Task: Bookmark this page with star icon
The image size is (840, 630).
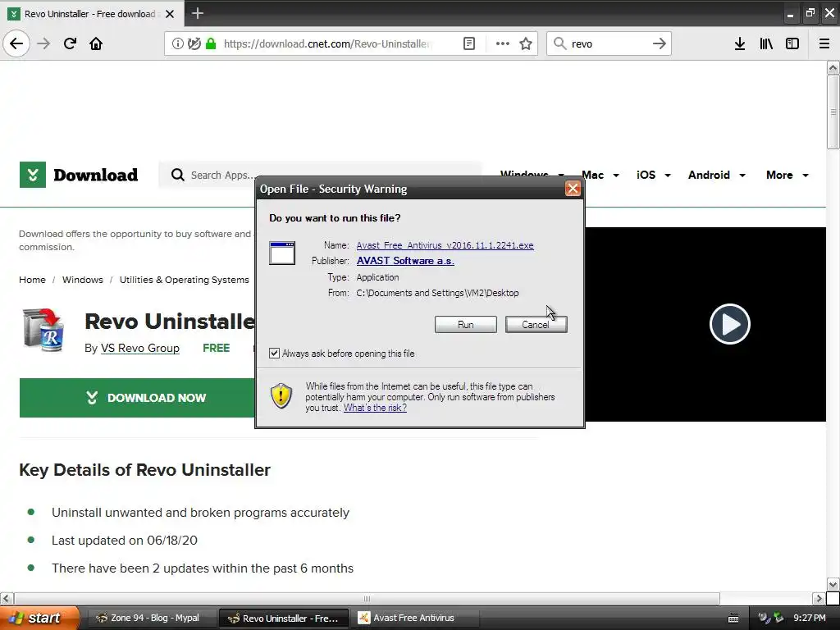Action: (x=526, y=43)
